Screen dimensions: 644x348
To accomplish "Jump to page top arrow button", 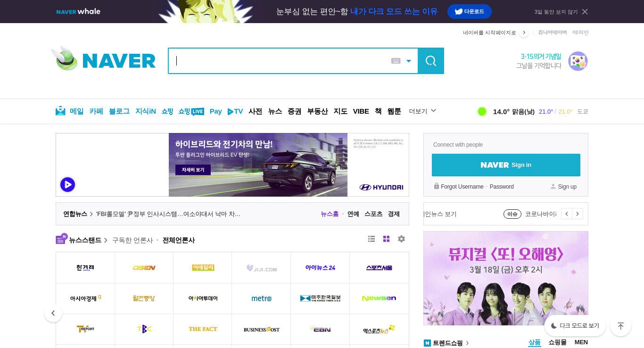I will point(620,326).
